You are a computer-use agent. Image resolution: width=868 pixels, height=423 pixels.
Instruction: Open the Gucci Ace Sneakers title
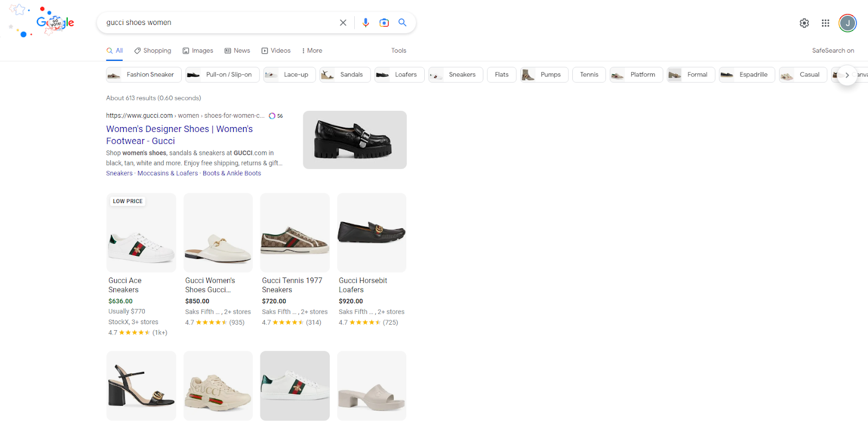tap(125, 285)
